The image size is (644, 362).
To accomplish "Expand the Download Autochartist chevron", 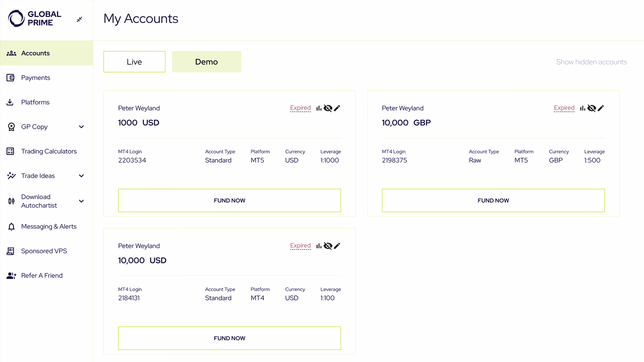I will coord(81,201).
